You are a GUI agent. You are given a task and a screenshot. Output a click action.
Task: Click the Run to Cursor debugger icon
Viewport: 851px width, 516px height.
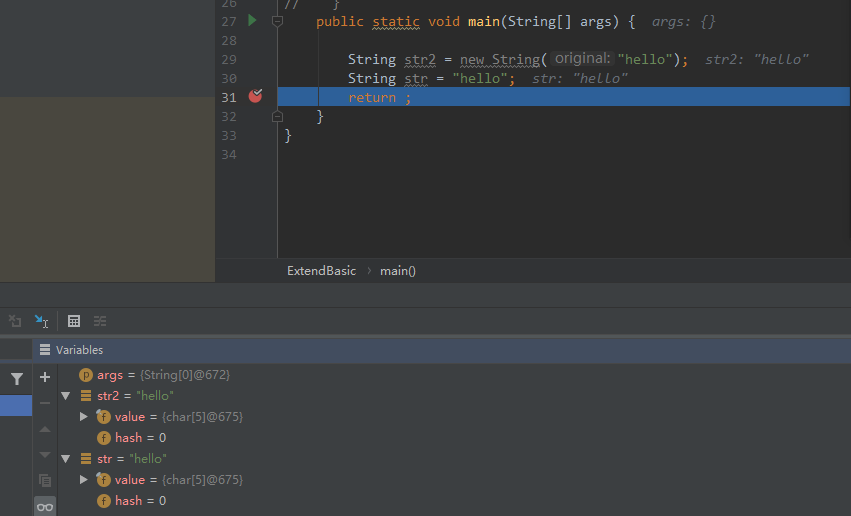pos(41,321)
